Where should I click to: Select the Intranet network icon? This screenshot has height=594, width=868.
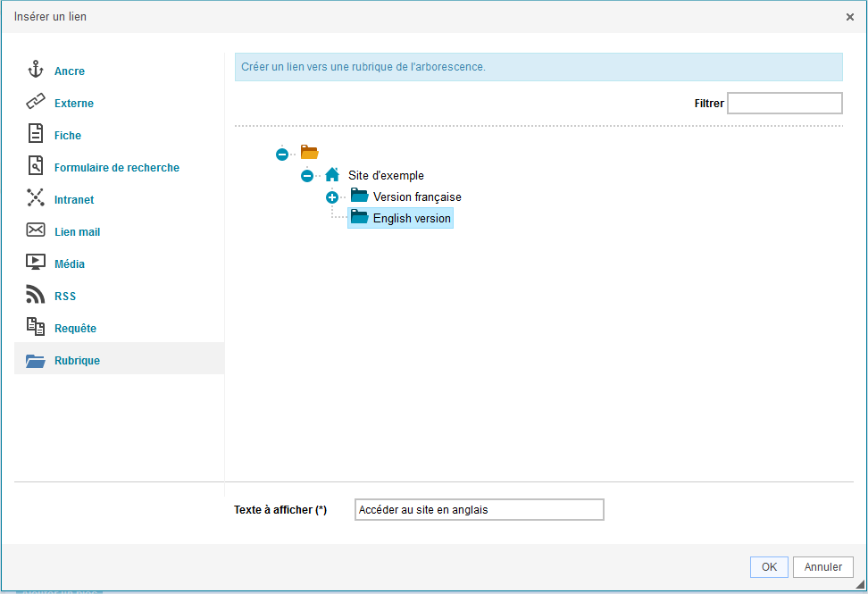(36, 197)
